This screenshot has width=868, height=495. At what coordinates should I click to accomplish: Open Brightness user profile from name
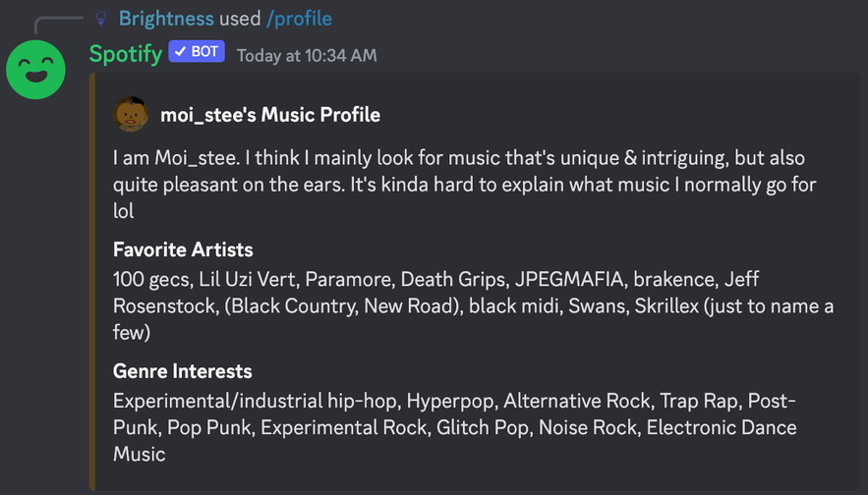tap(167, 19)
